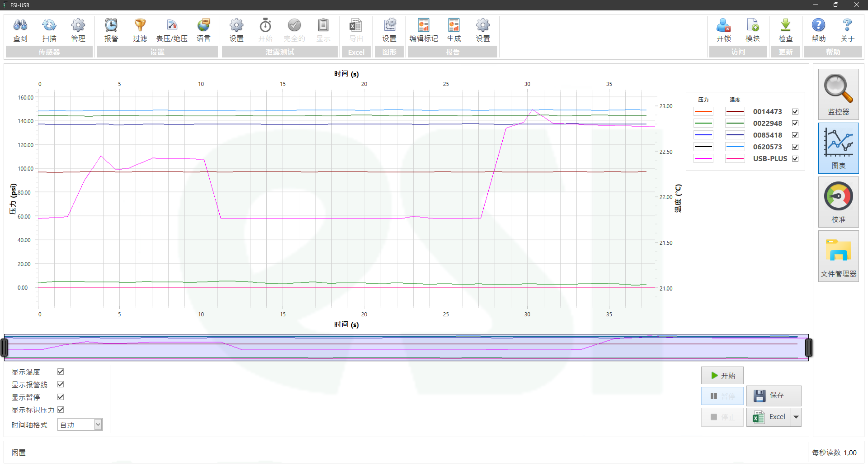Toggle the 显示报警线 checkbox
This screenshot has height=467, width=868.
[61, 384]
